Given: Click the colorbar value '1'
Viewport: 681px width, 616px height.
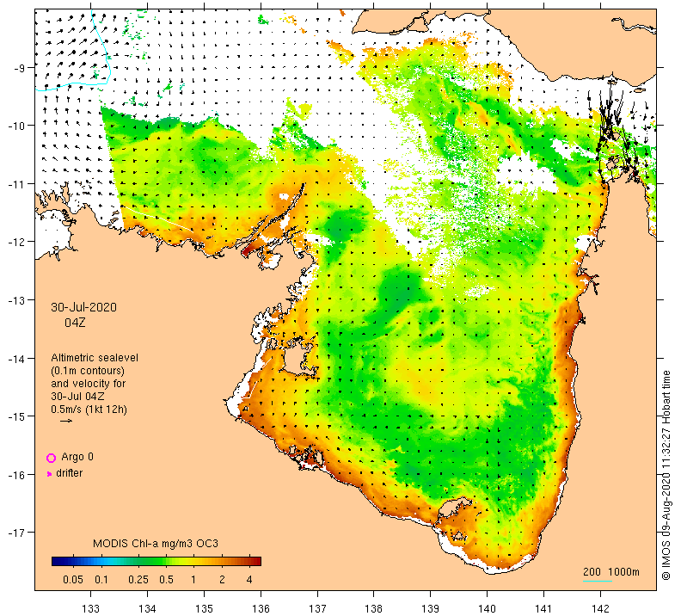Looking at the screenshot, I should pos(193,580).
